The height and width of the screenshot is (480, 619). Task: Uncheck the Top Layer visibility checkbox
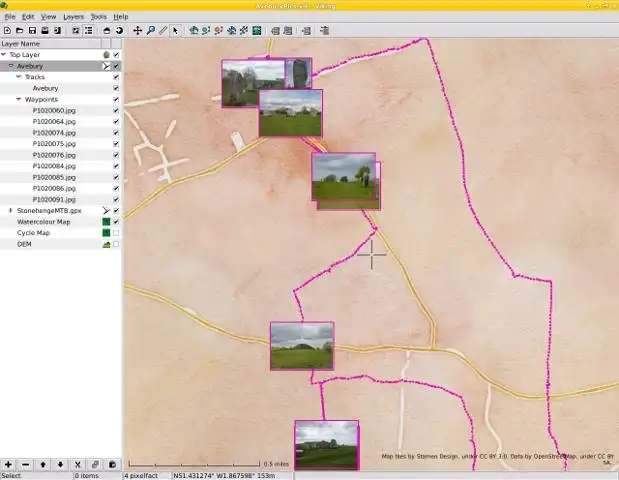(x=116, y=55)
